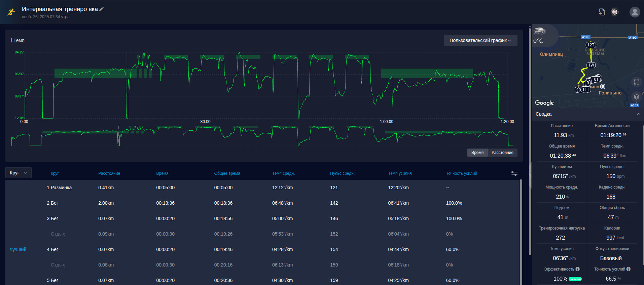Switch chart axis to Расстояние
Image resolution: width=644 pixels, height=285 pixels.
pyautogui.click(x=502, y=153)
